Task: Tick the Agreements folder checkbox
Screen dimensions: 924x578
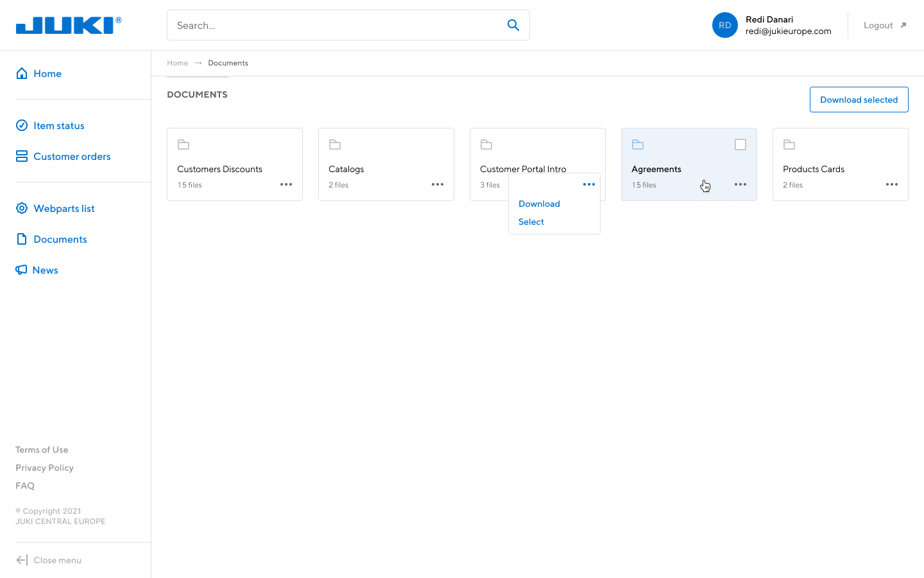Action: pos(740,144)
